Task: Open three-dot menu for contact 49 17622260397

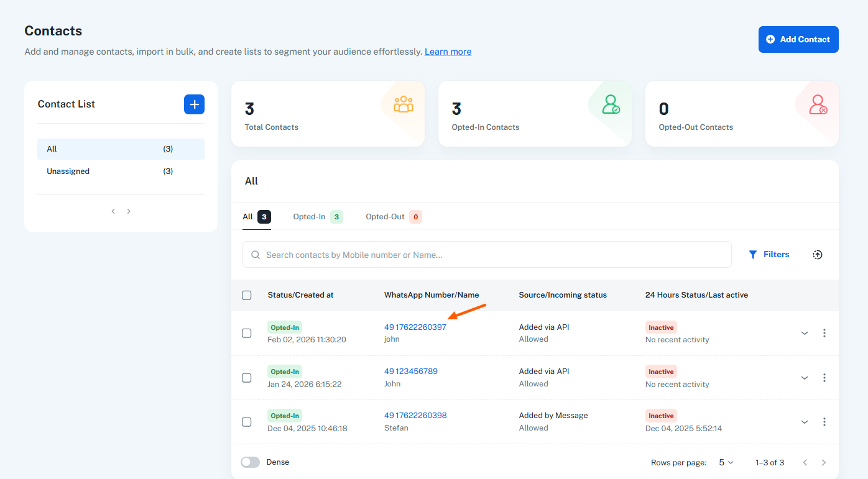Action: (824, 333)
